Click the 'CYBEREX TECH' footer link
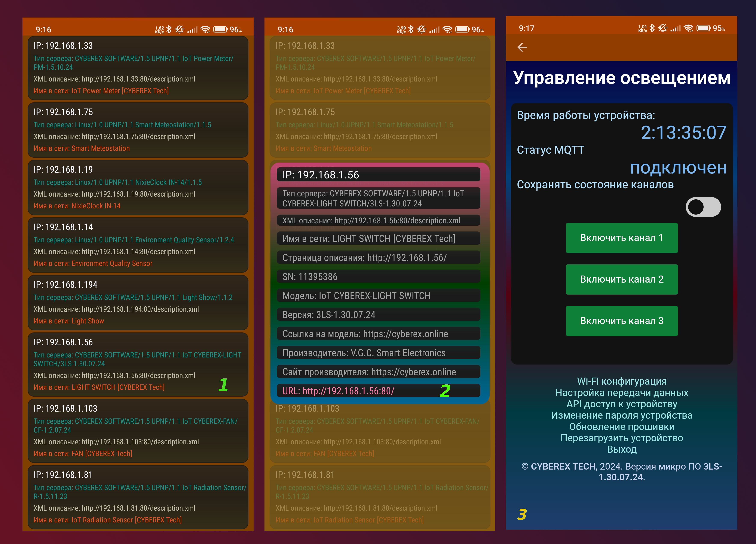This screenshot has width=756, height=544. [563, 466]
